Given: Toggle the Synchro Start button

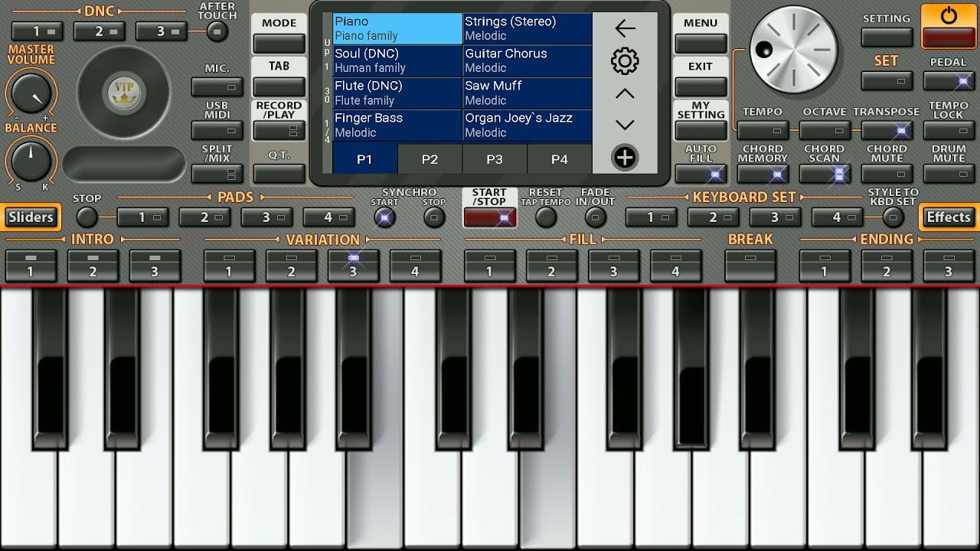Looking at the screenshot, I should [384, 217].
